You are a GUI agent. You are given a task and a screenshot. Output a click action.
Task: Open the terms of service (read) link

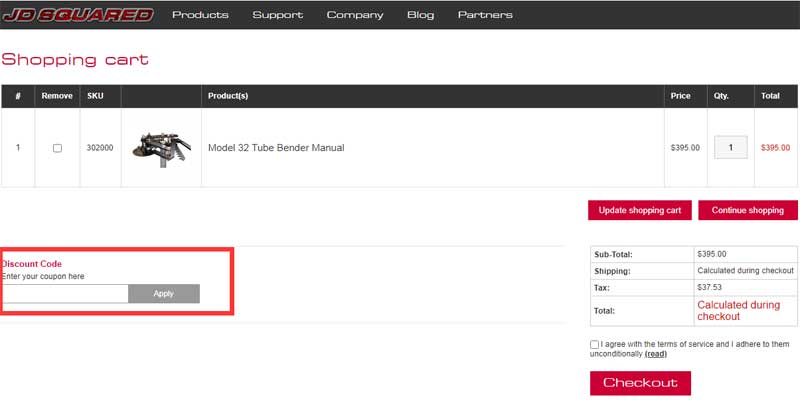[656, 354]
